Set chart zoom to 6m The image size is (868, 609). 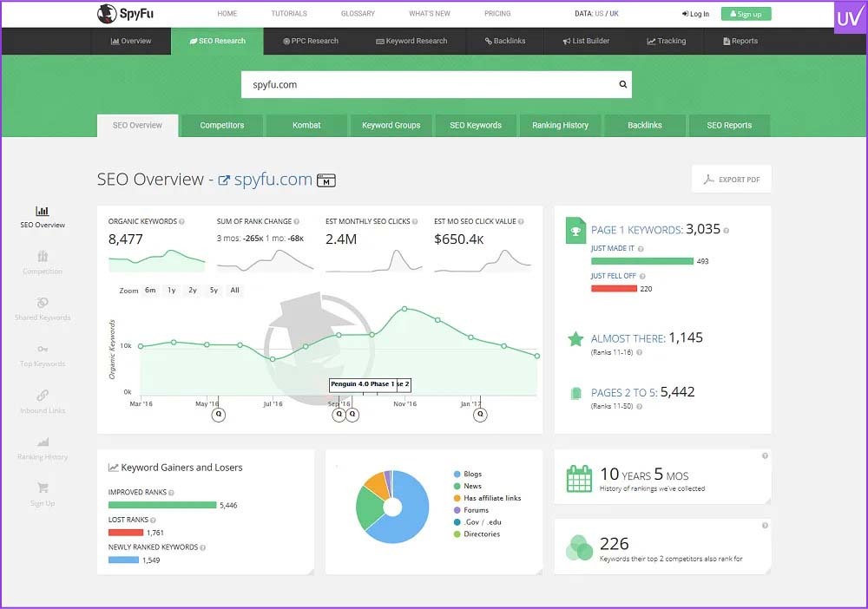pos(150,290)
